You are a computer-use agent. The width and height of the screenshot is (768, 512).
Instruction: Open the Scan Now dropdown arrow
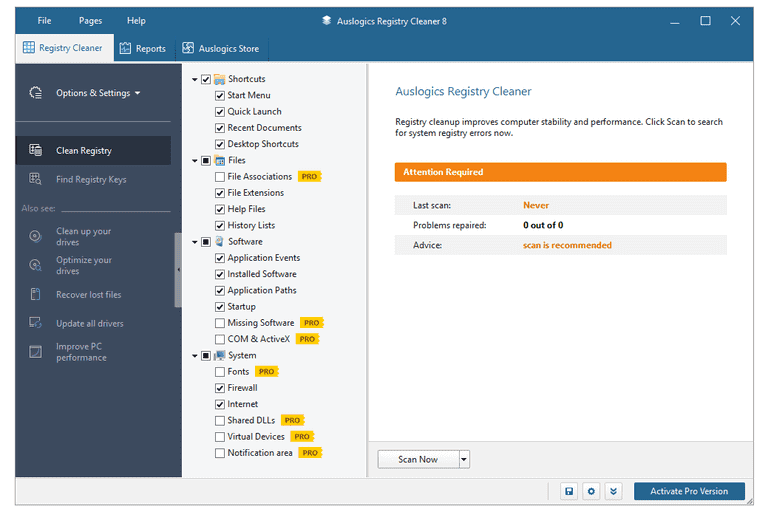click(x=464, y=460)
